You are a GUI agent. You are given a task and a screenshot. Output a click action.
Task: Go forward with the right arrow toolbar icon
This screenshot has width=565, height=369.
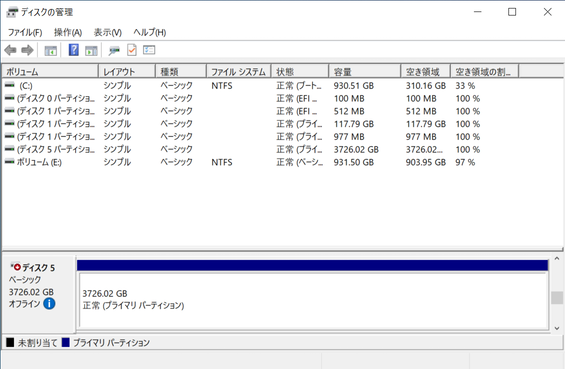pos(27,50)
